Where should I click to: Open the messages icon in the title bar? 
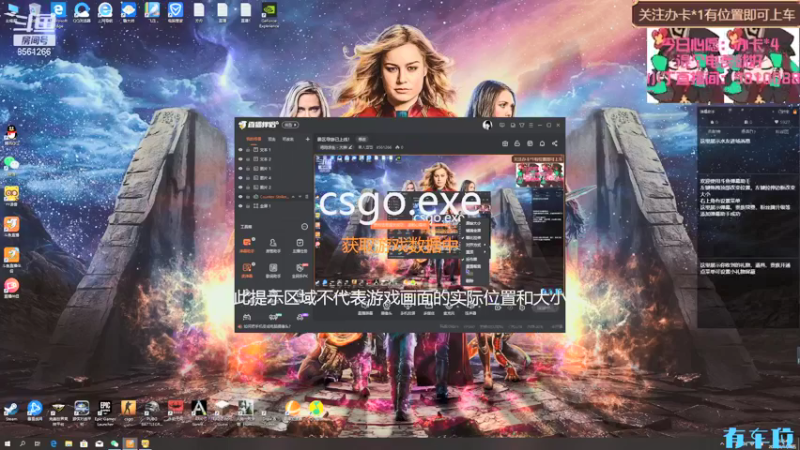[x=502, y=126]
